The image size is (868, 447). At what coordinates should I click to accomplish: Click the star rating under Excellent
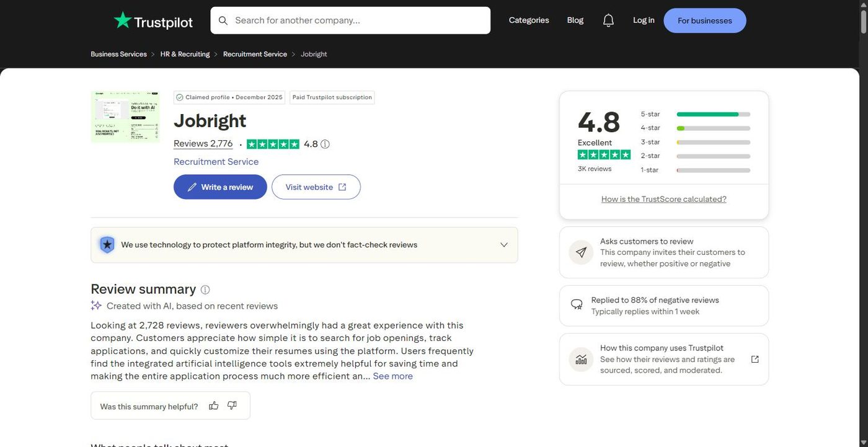coord(604,154)
